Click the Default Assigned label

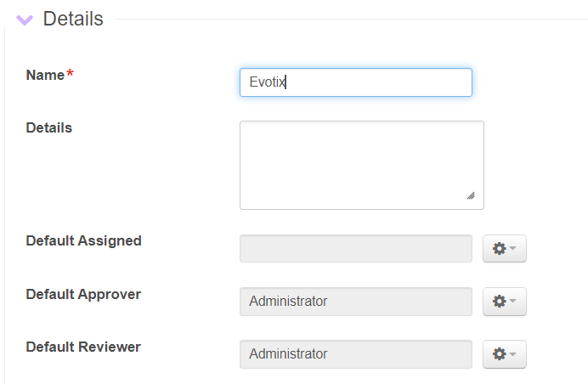pos(83,240)
